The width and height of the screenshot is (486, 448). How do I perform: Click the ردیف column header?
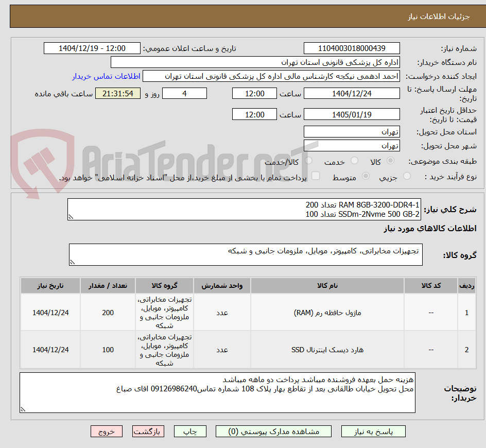click(x=467, y=286)
